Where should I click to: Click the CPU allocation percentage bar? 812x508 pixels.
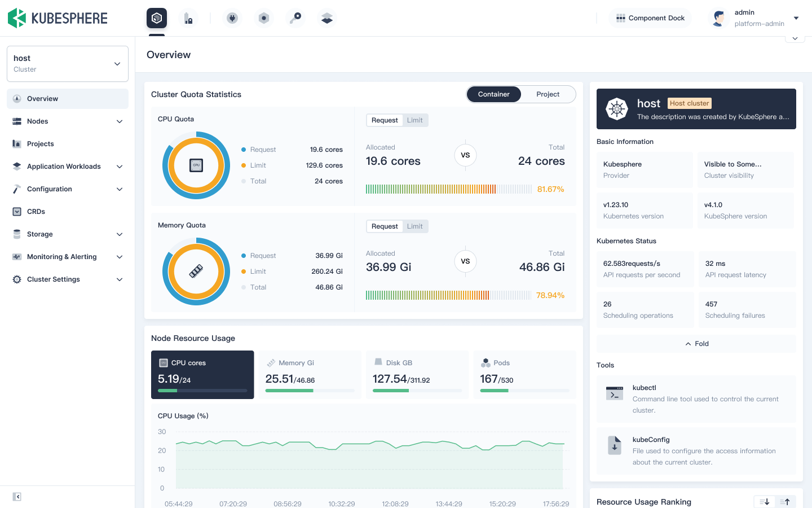pyautogui.click(x=448, y=189)
